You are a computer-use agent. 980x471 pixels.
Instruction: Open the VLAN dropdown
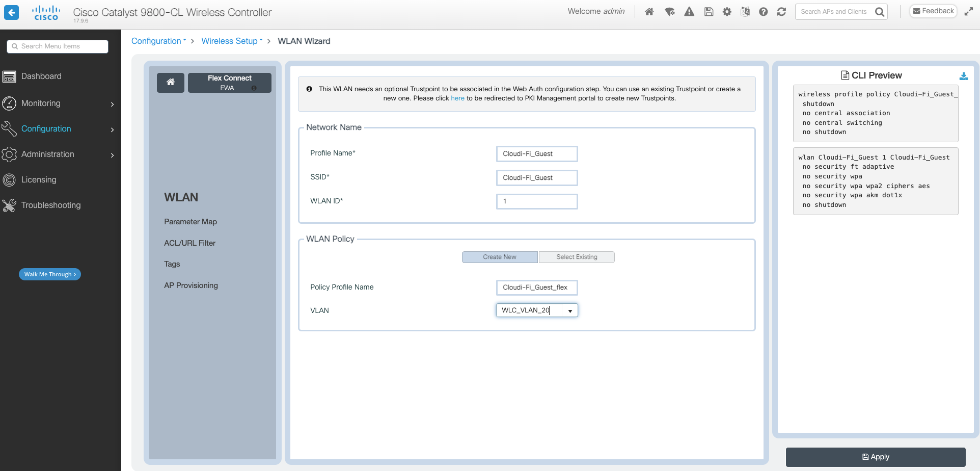click(x=570, y=310)
